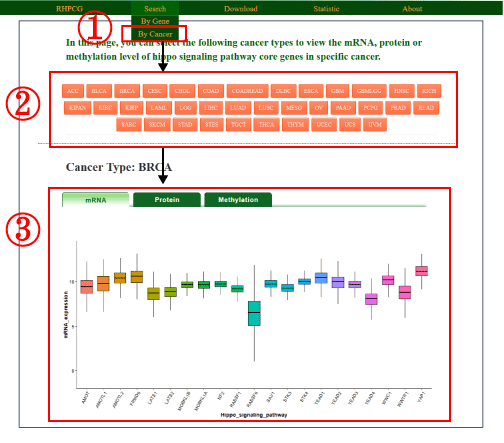Pick the LIHC cancer type

click(x=211, y=108)
